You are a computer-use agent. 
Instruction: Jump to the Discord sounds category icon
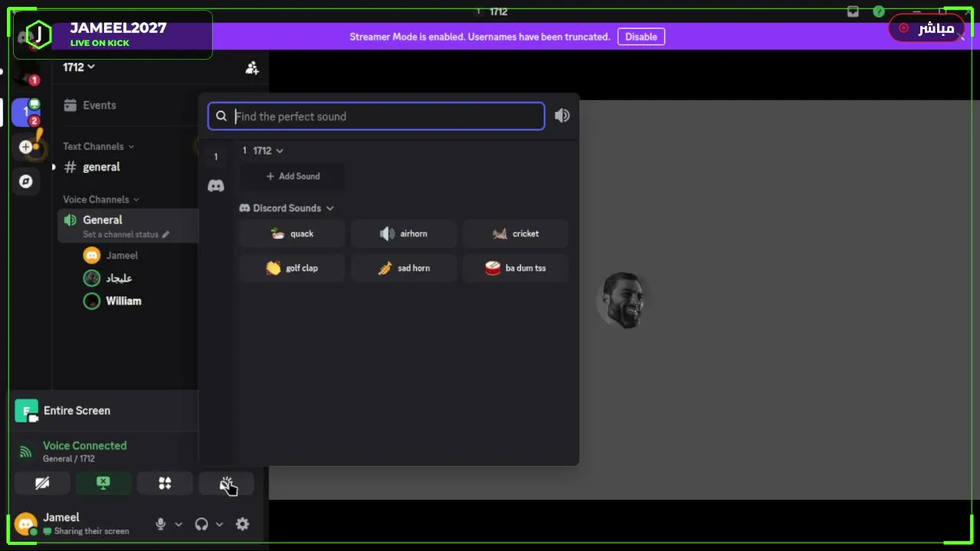[216, 186]
